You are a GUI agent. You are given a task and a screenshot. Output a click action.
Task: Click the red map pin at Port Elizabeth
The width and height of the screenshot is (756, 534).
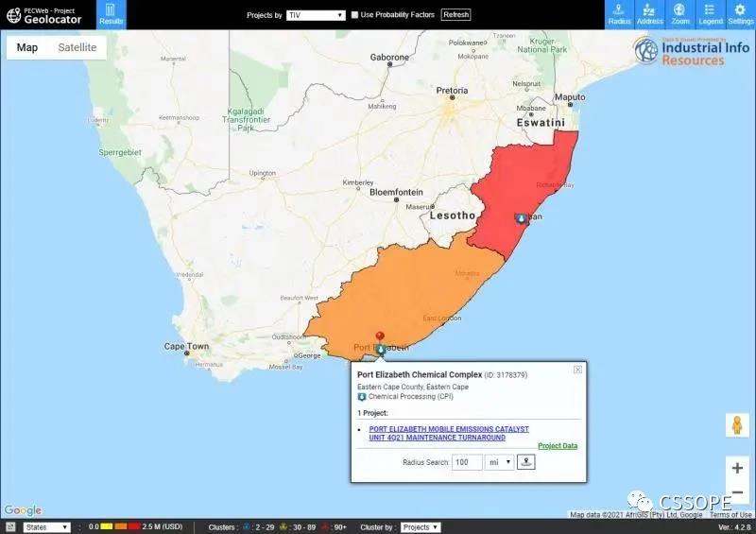[x=380, y=337]
